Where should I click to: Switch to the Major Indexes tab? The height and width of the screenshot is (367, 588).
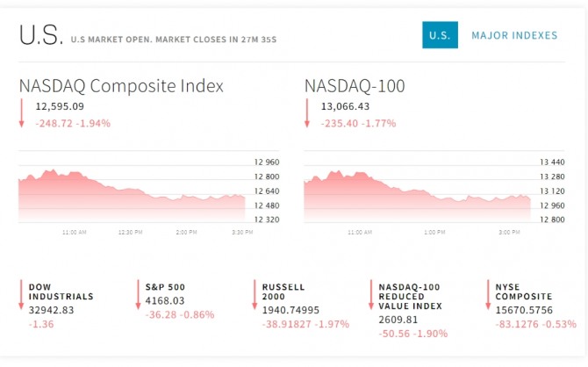pos(513,35)
